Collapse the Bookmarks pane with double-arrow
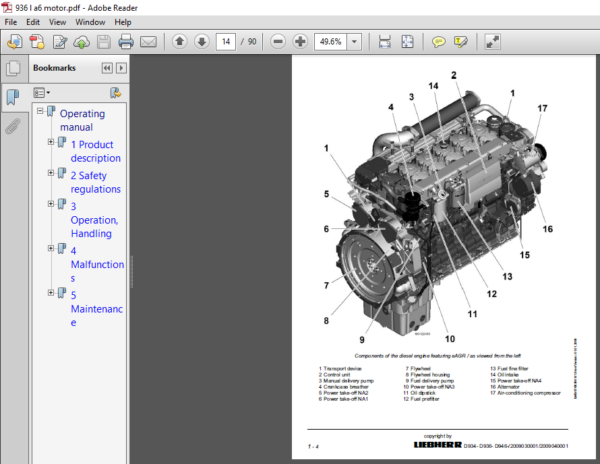Screen dimensions: 600x464 (x=107, y=68)
